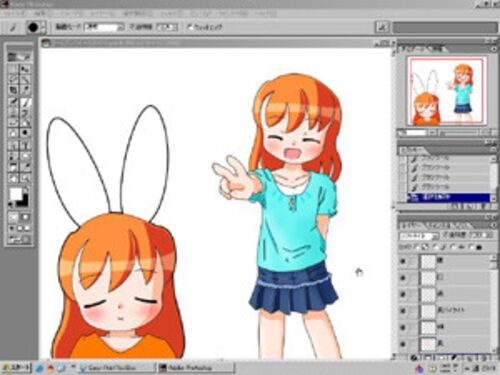Select the Slice tool

[26, 90]
